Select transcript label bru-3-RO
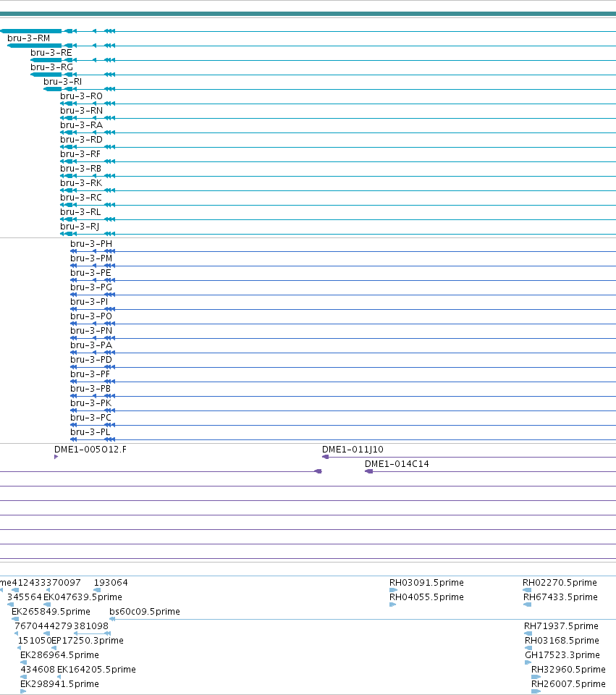 tap(81, 96)
